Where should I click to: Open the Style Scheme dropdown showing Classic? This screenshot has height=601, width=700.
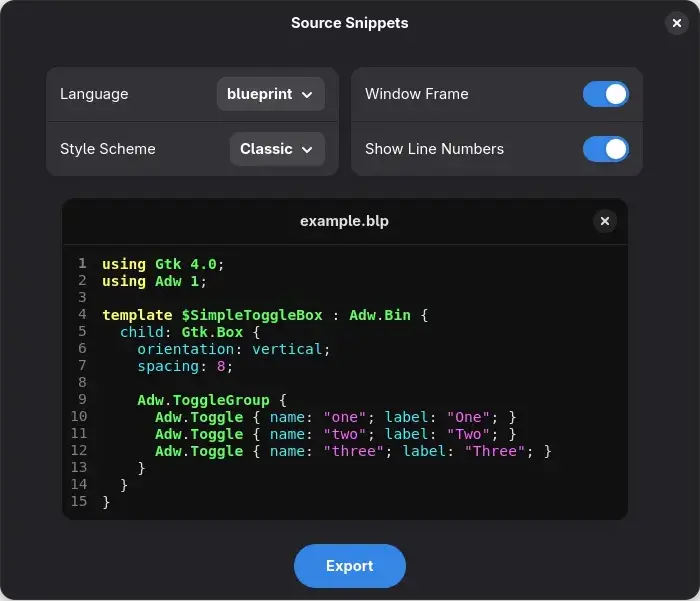click(x=277, y=149)
